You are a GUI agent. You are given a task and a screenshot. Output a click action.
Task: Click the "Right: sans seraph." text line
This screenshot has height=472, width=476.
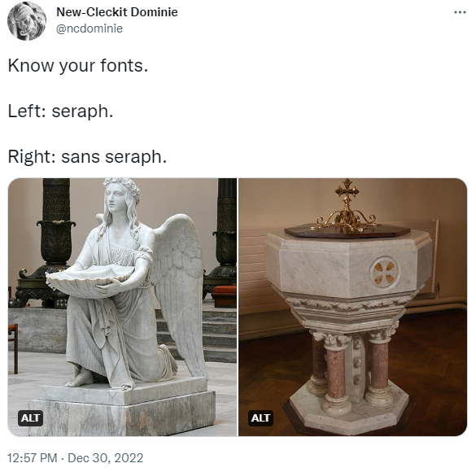(87, 157)
